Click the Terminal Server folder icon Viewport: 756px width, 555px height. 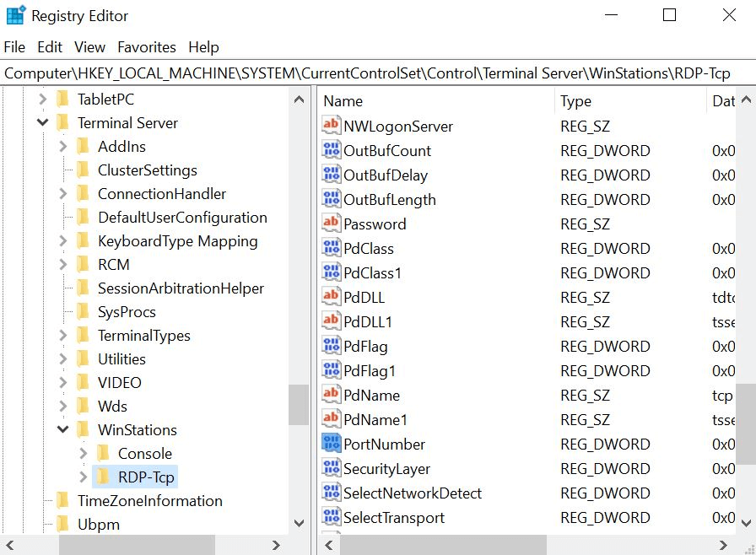62,122
